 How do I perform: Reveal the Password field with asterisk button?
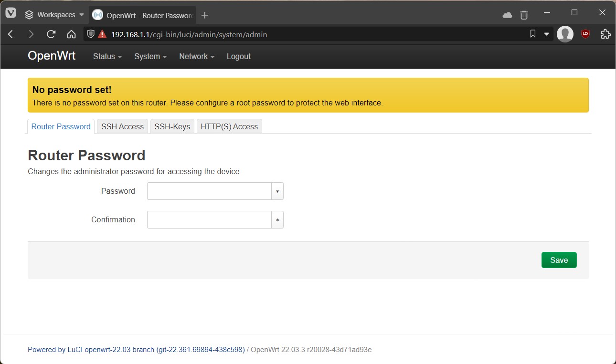pyautogui.click(x=277, y=191)
